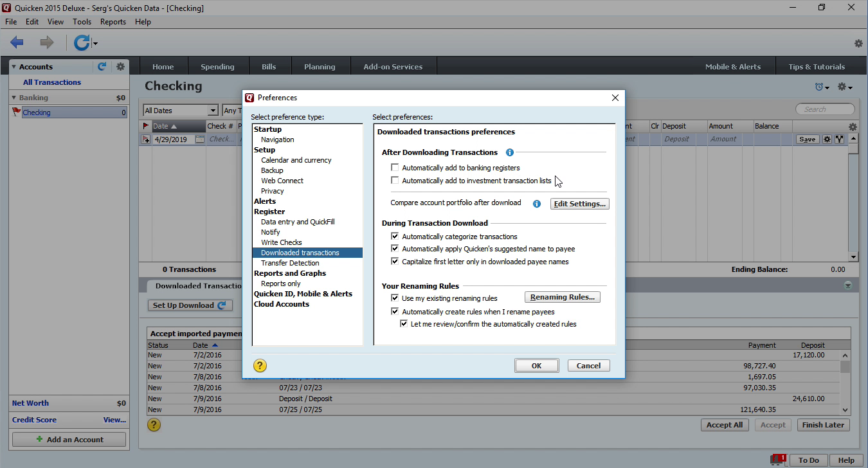This screenshot has height=468, width=868.
Task: Click the Edit Settings... button
Action: coord(580,204)
